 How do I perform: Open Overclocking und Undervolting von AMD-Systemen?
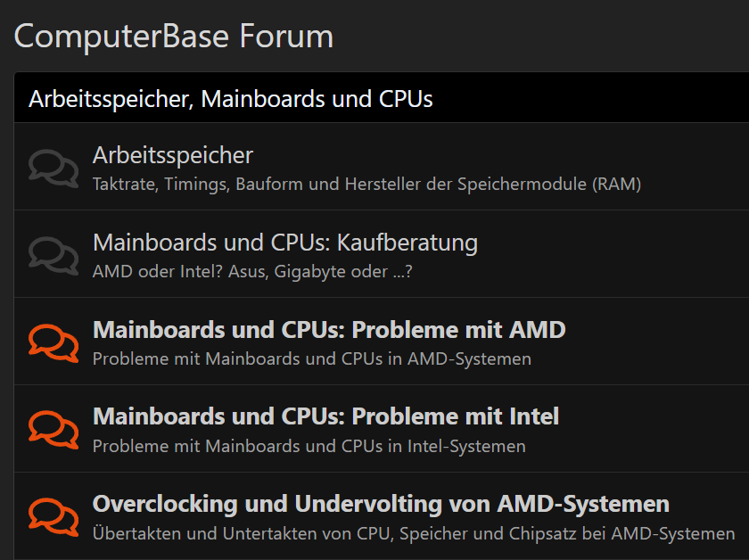381,504
